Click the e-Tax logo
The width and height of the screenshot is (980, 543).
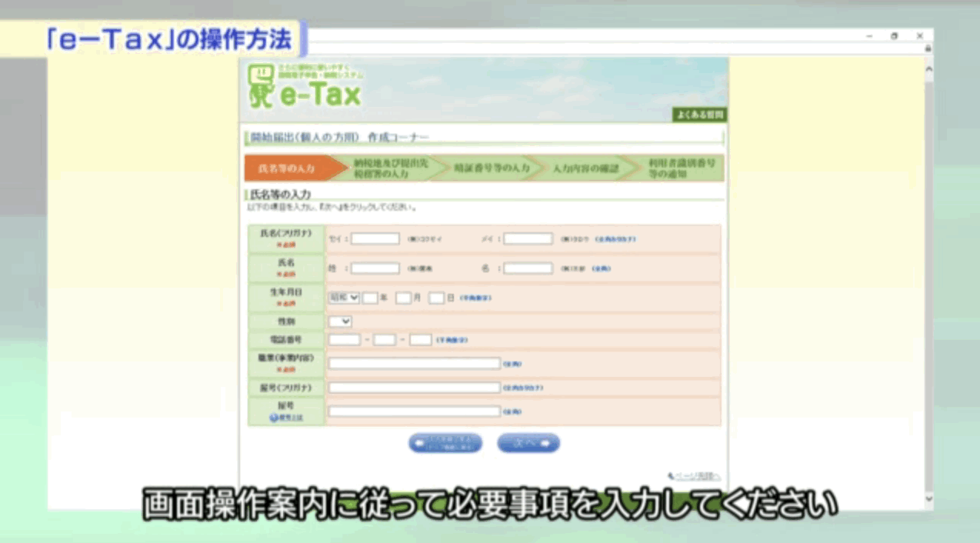pyautogui.click(x=305, y=86)
